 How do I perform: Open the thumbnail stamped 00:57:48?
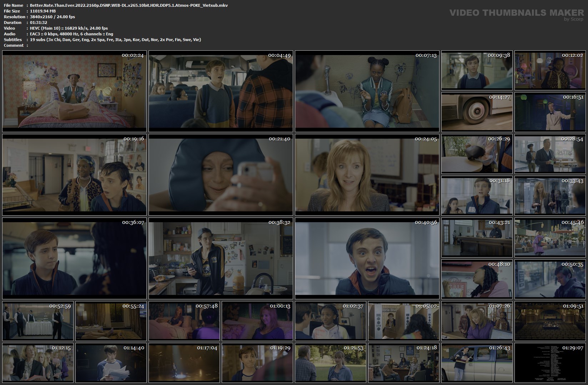(184, 321)
